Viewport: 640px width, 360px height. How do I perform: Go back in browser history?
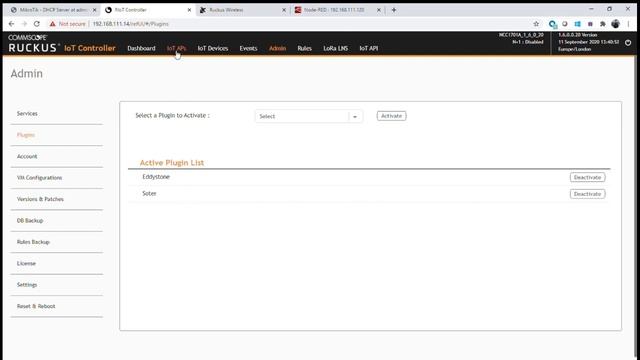(x=11, y=24)
